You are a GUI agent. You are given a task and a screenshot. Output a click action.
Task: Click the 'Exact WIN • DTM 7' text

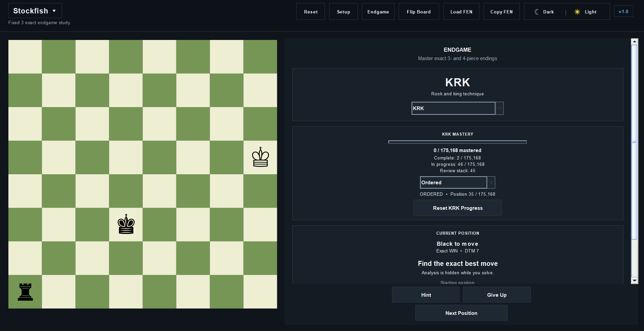point(458,251)
